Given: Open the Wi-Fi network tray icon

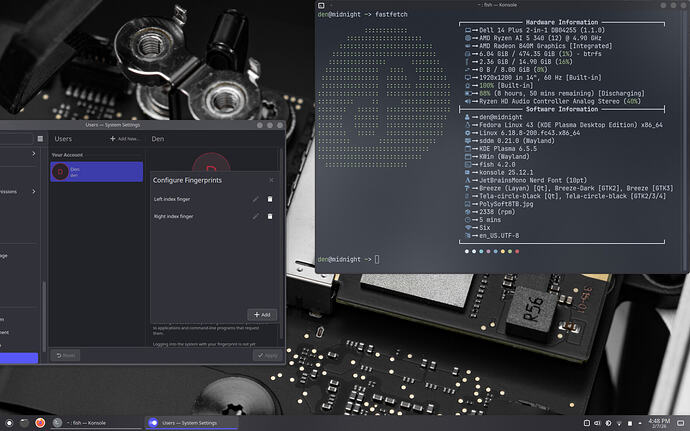Looking at the screenshot, I should click(619, 423).
